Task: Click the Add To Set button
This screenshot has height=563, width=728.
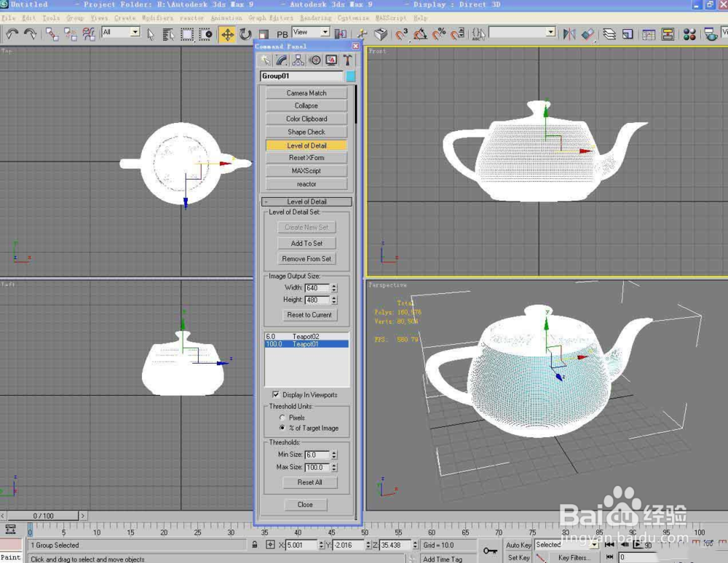Action: (x=306, y=243)
